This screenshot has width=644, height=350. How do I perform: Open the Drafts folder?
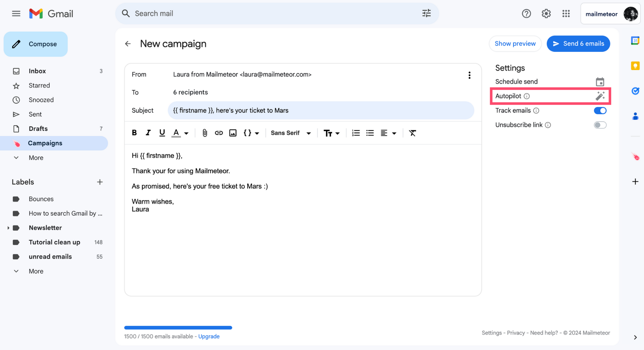(54, 129)
